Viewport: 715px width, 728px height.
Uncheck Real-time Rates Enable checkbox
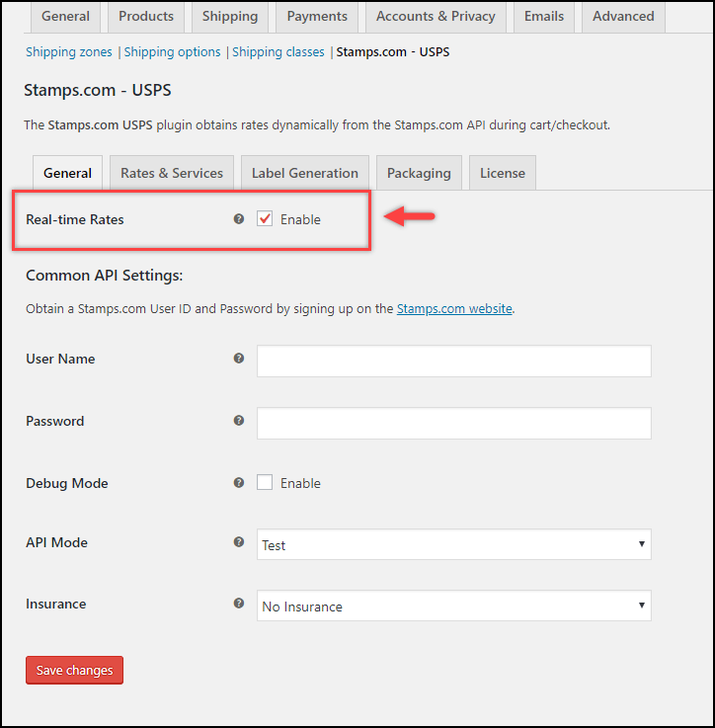pyautogui.click(x=265, y=218)
